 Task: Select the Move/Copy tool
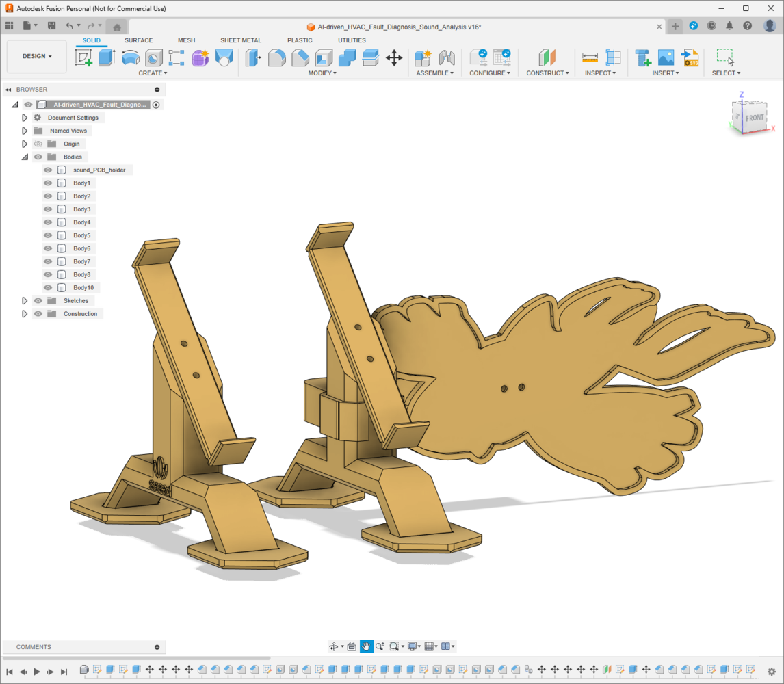click(x=394, y=58)
